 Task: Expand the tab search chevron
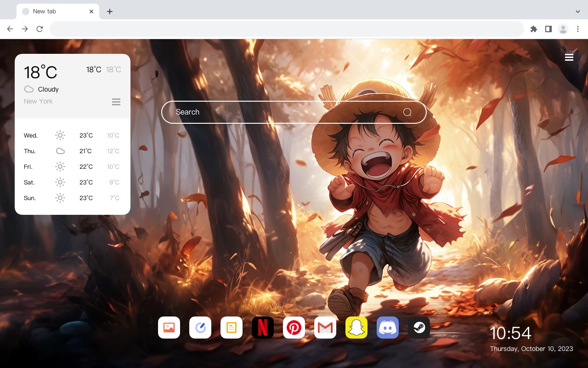point(578,11)
